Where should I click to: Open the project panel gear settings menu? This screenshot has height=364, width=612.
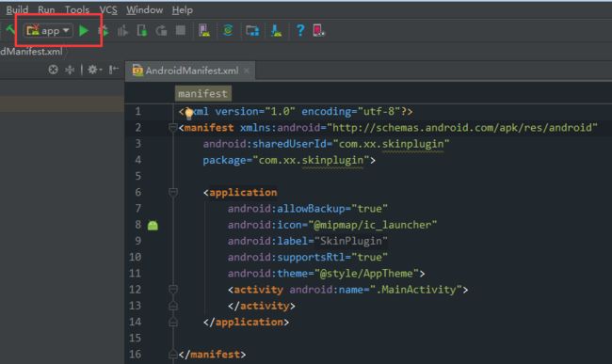[94, 70]
